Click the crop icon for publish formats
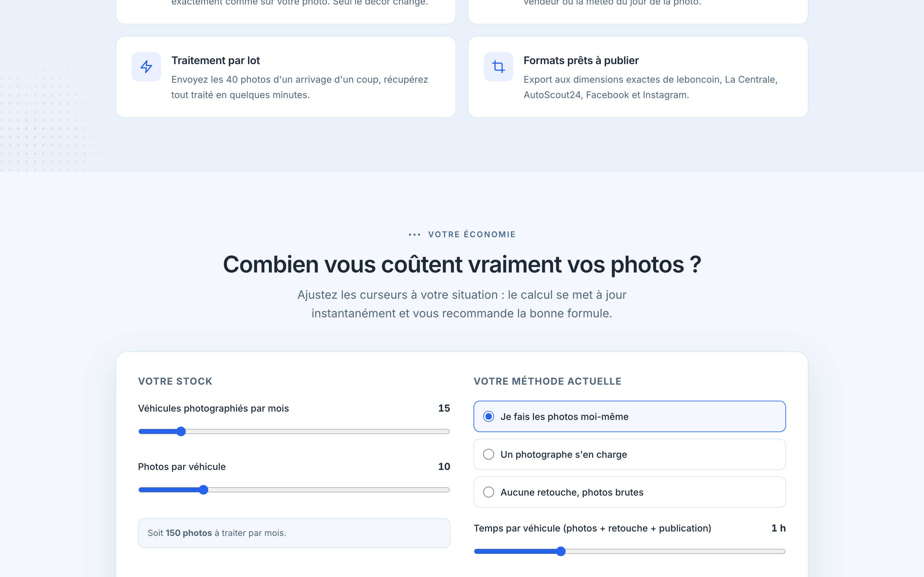Viewport: 924px width, 577px height. (498, 67)
